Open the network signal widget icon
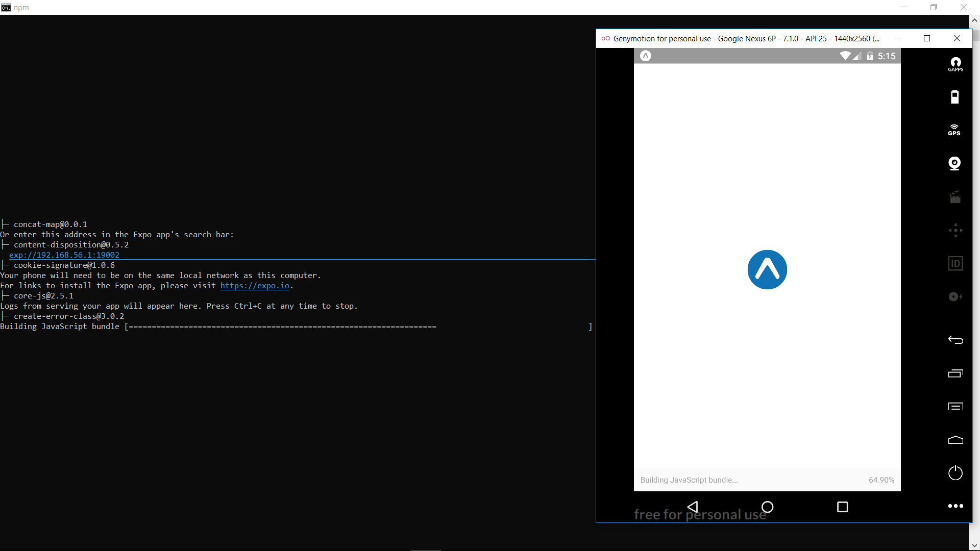This screenshot has height=551, width=980. 955,296
